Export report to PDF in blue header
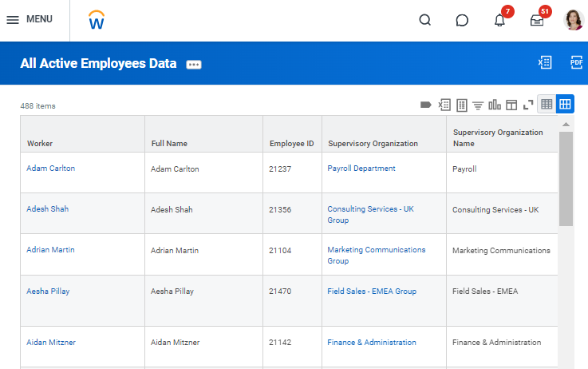 coord(576,62)
